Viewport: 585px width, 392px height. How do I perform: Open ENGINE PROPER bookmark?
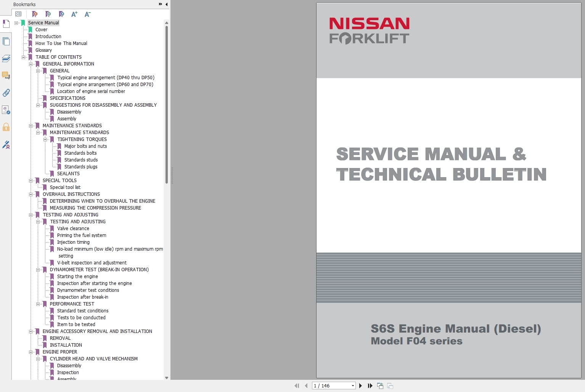click(59, 352)
